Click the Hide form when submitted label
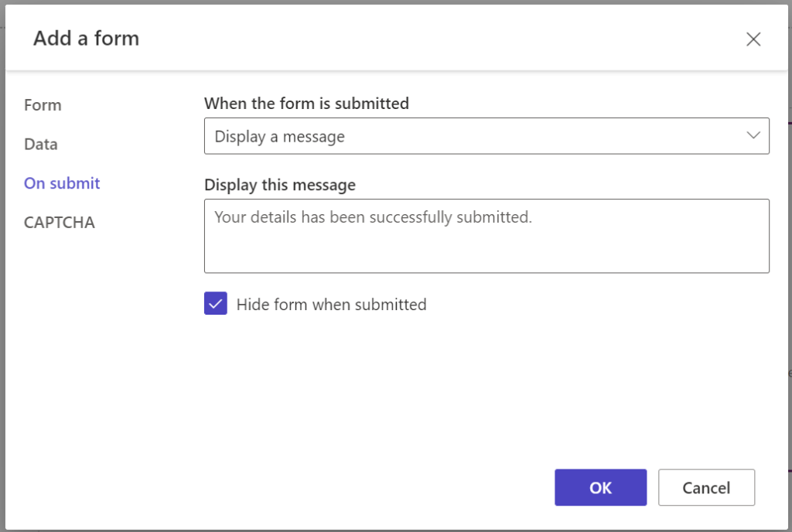Image resolution: width=792 pixels, height=532 pixels. (x=331, y=305)
